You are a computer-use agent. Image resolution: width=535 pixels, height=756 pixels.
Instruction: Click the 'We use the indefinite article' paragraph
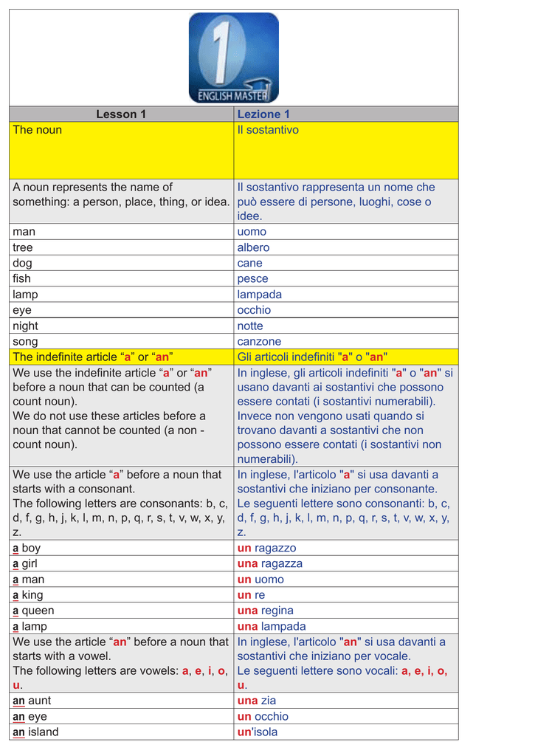pyautogui.click(x=122, y=416)
